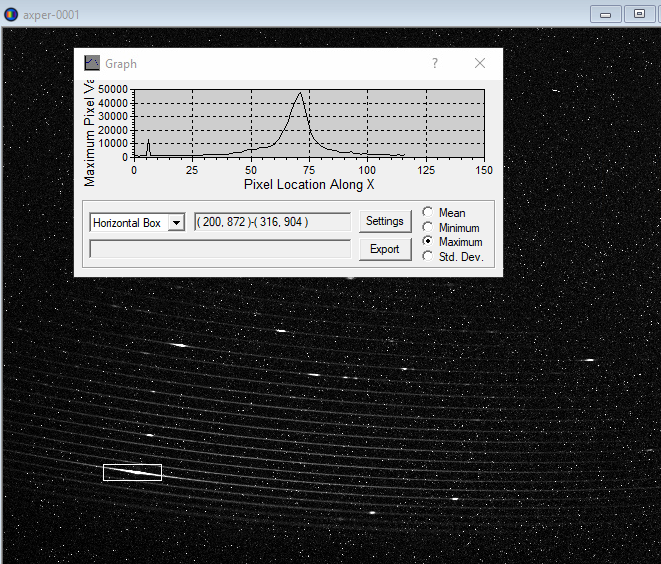Click the empty readout field below coordinates
This screenshot has width=661, height=564.
[x=220, y=249]
